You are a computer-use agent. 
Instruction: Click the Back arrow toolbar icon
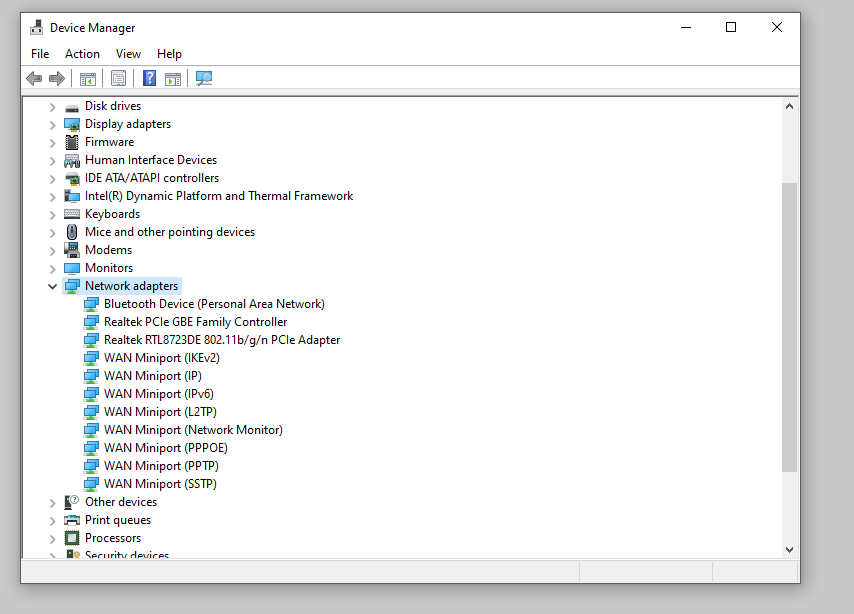(34, 78)
